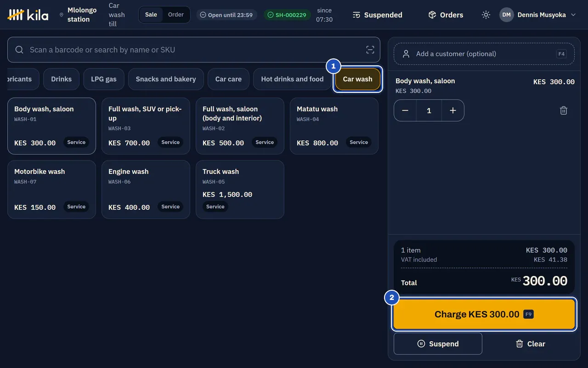Image resolution: width=588 pixels, height=368 pixels.
Task: Select Hot drinks and food category
Action: [292, 79]
